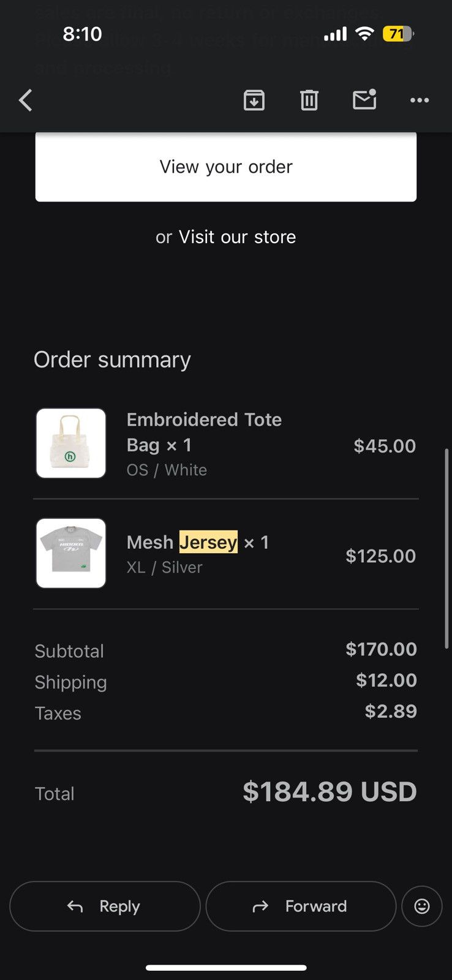Open the three-dot more options menu
This screenshot has width=452, height=980.
pyautogui.click(x=420, y=100)
